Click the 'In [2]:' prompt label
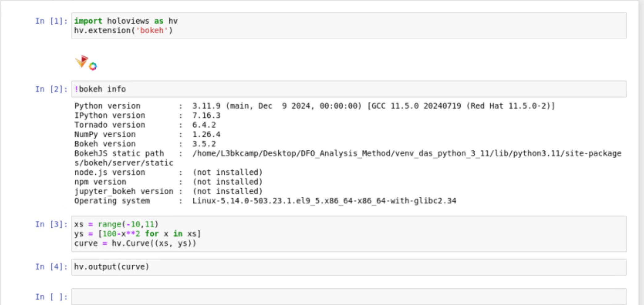This screenshot has height=305, width=644. point(51,89)
